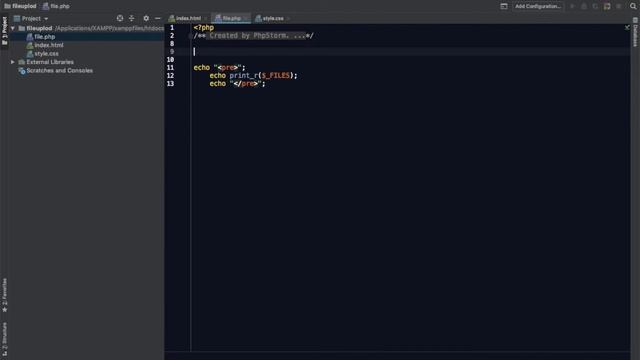This screenshot has height=360, width=640.
Task: Collapse the fileuplod root folder arrow
Action: [x=13, y=29]
